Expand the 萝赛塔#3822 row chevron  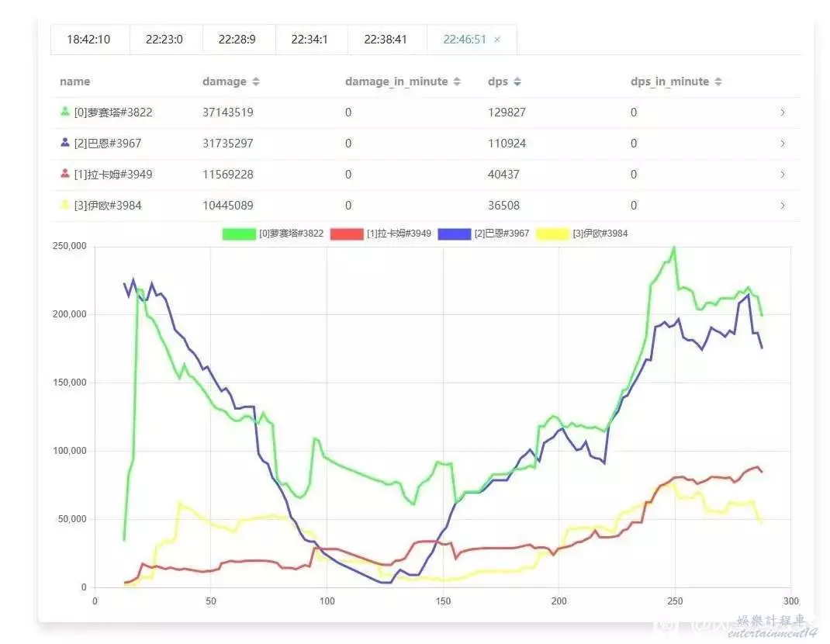782,113
